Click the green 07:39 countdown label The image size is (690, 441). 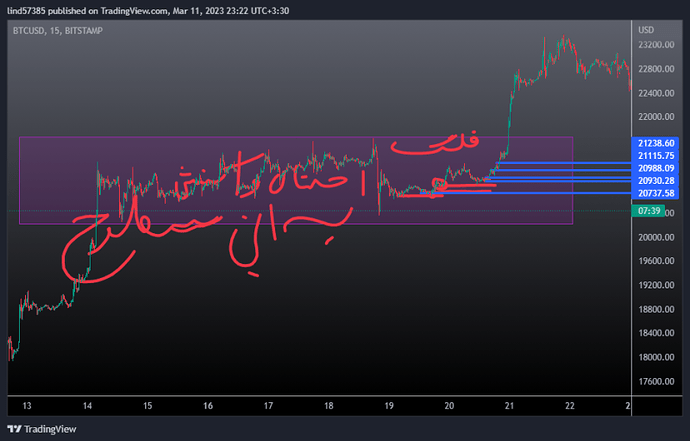pos(649,211)
